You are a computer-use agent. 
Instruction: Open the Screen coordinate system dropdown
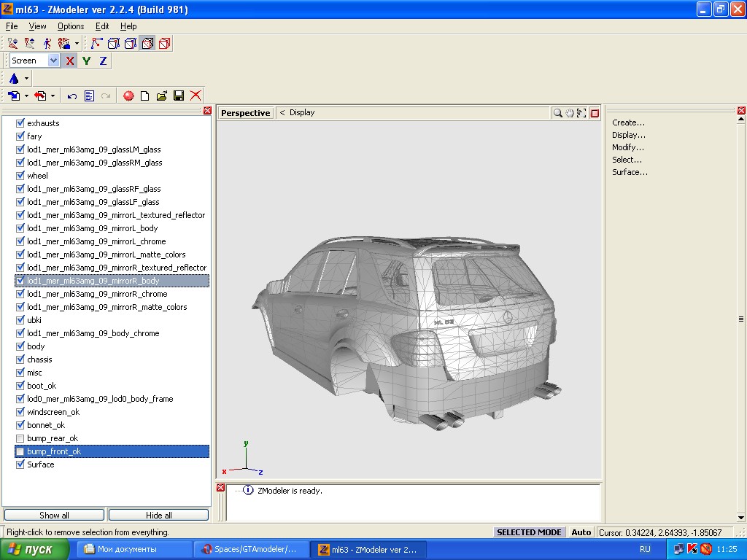point(53,61)
